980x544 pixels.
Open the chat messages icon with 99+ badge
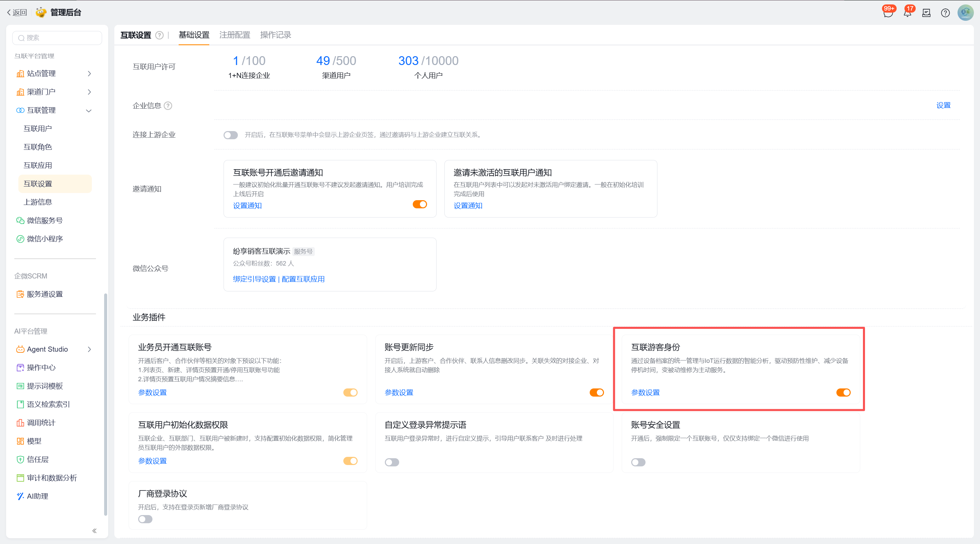888,13
